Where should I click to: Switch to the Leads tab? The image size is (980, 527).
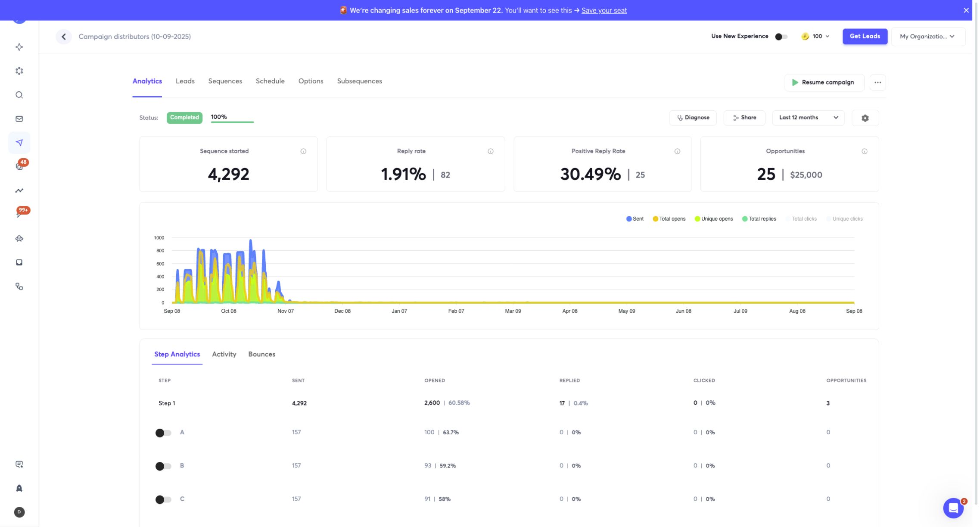click(185, 81)
